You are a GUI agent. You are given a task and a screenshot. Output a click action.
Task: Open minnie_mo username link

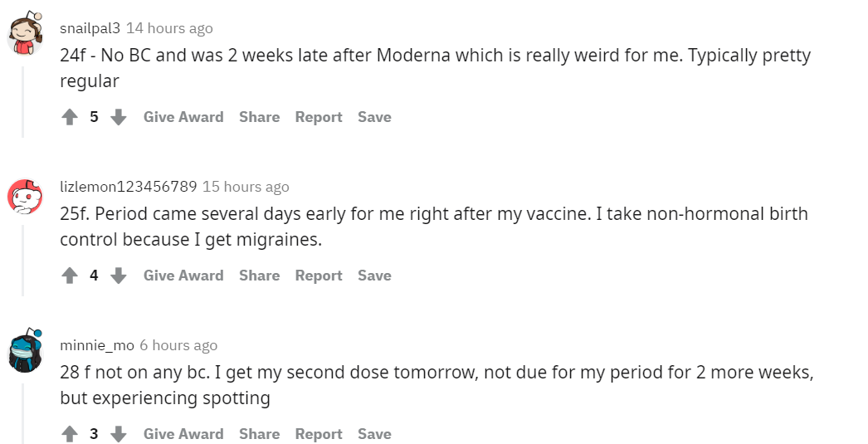[x=96, y=345]
